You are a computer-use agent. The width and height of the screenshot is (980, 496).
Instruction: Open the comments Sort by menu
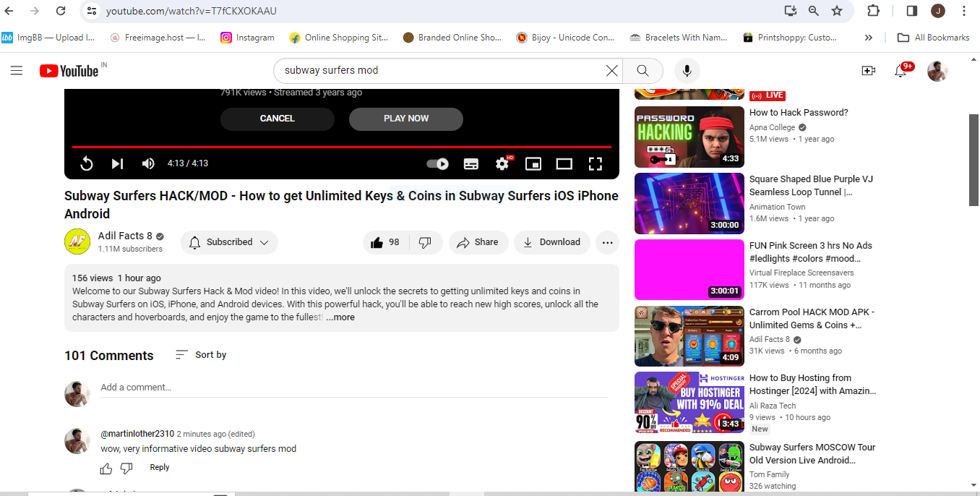point(201,355)
